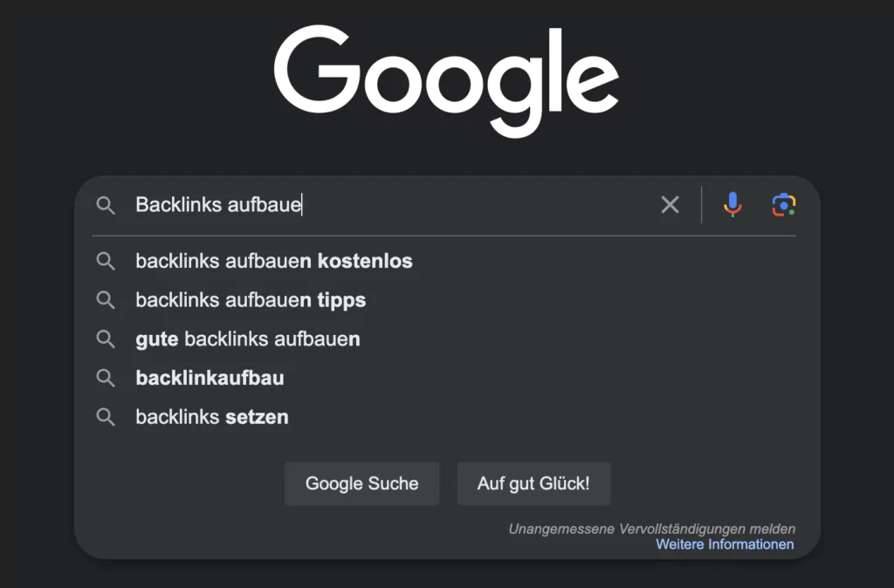
Task: Click the search icon beside 'backlinks aufbauen tipps'
Action: (106, 300)
